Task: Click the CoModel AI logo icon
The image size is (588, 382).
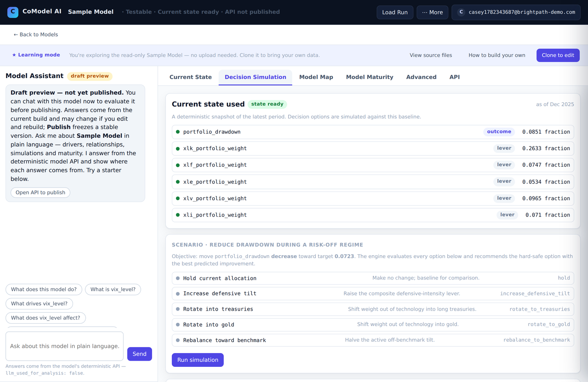Action: pyautogui.click(x=13, y=12)
